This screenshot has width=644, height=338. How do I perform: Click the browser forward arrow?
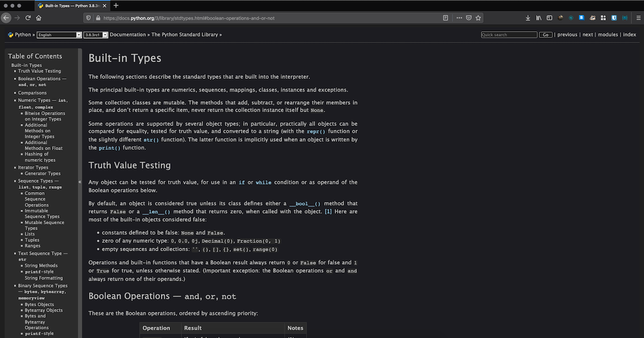[x=18, y=18]
